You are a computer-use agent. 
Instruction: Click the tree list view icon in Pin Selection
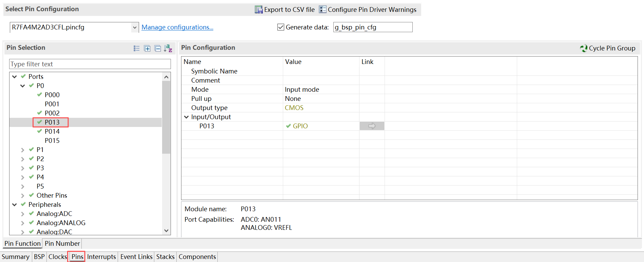[x=137, y=48]
